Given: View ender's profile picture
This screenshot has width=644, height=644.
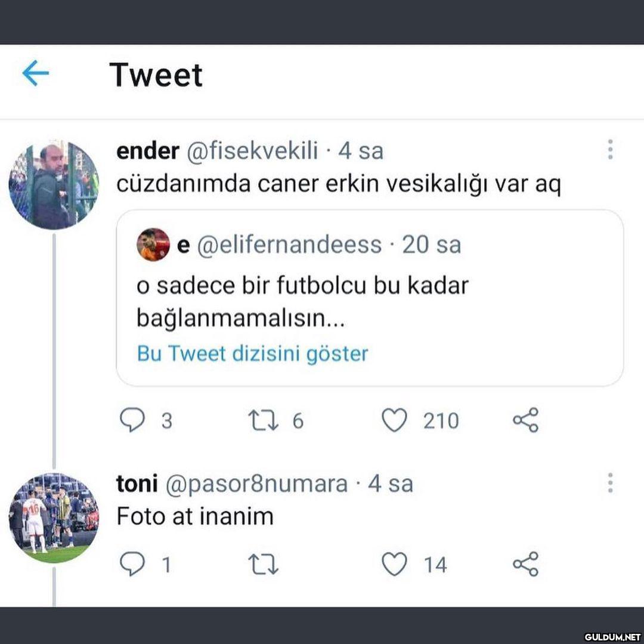Looking at the screenshot, I should tap(54, 185).
